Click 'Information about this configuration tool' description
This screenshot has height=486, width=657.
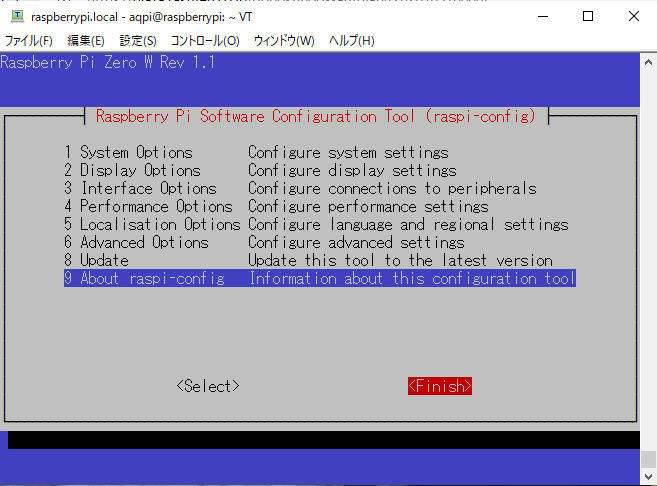click(x=412, y=278)
